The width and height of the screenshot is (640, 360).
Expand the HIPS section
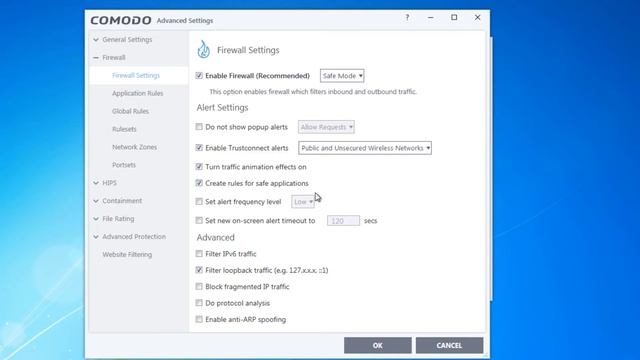pos(96,183)
